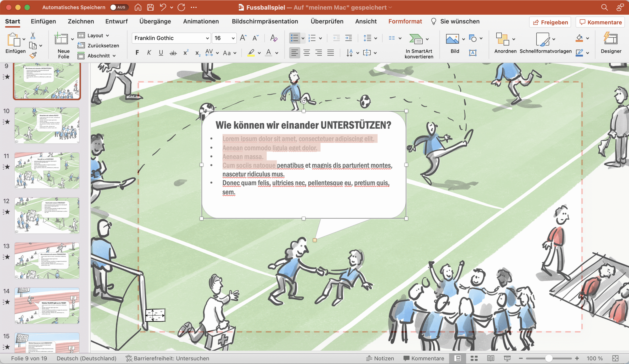
Task: Open the font size 16 dropdown
Action: click(x=233, y=38)
